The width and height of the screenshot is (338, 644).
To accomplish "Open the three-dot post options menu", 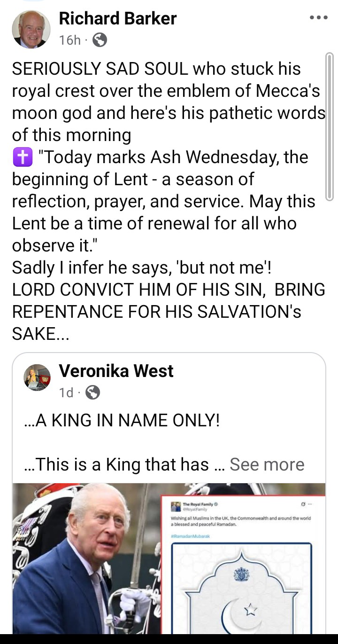I will [x=319, y=18].
